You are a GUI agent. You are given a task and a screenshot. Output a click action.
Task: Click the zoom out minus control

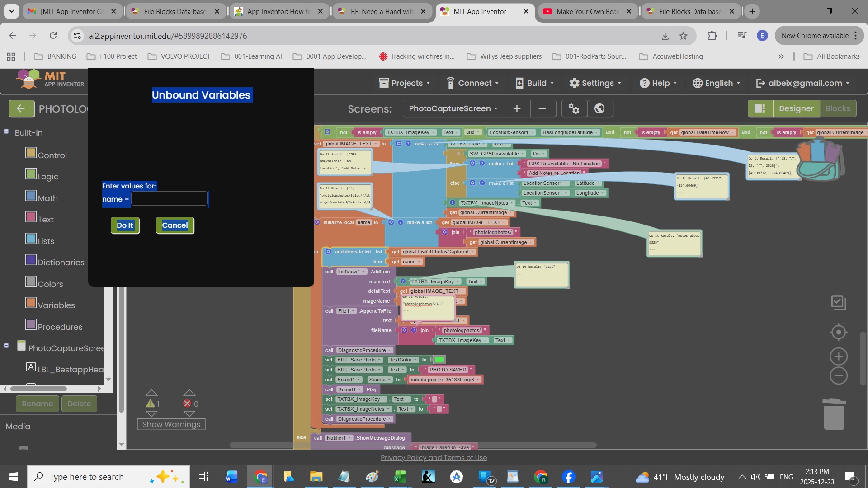[839, 376]
